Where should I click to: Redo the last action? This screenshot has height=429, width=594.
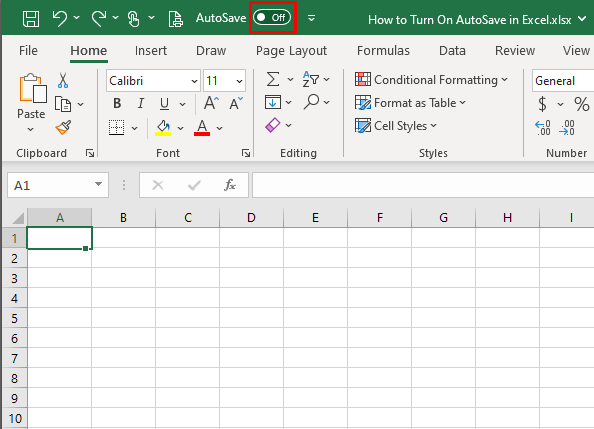point(99,18)
